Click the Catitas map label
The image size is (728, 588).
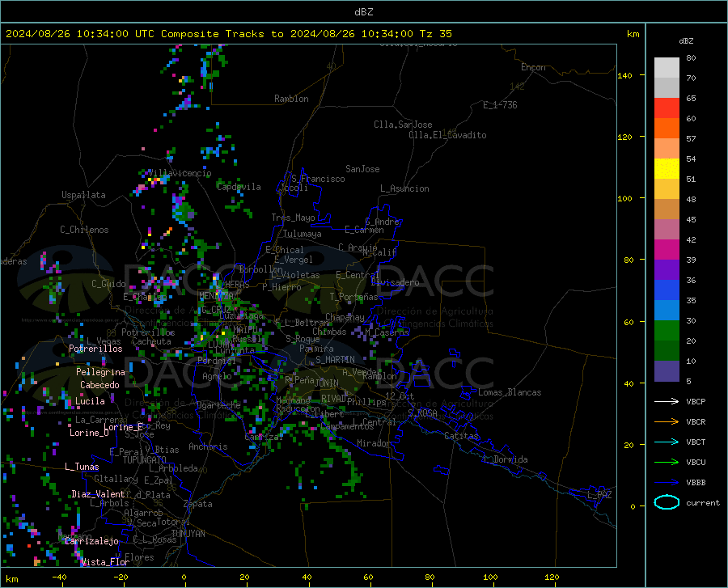coord(461,436)
